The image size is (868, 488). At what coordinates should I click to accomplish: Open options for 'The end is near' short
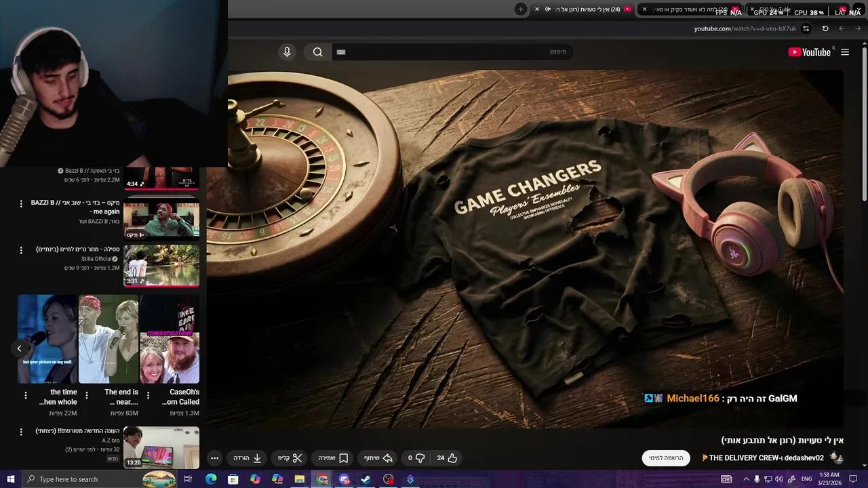(87, 395)
